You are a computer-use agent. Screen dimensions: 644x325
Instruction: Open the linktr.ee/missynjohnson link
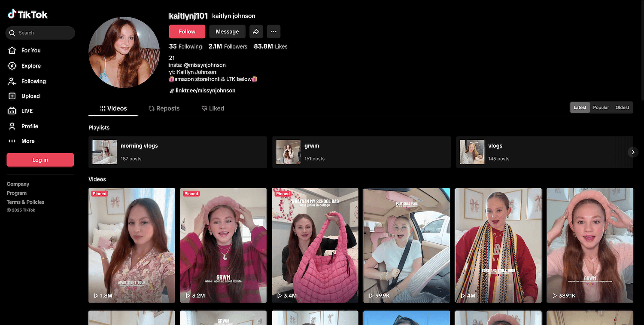(x=205, y=91)
